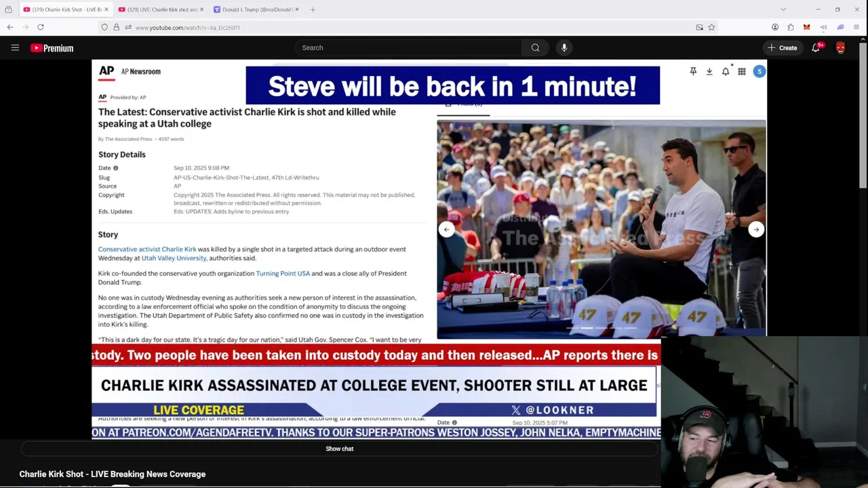Open site permissions icon in address bar
The width and height of the screenshot is (868, 488).
pos(127,27)
